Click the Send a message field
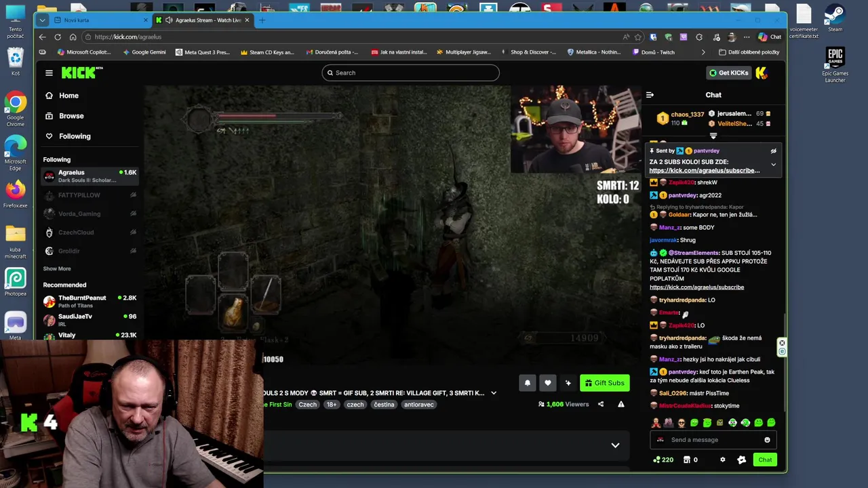Viewport: 868px width, 488px height. coord(712,440)
